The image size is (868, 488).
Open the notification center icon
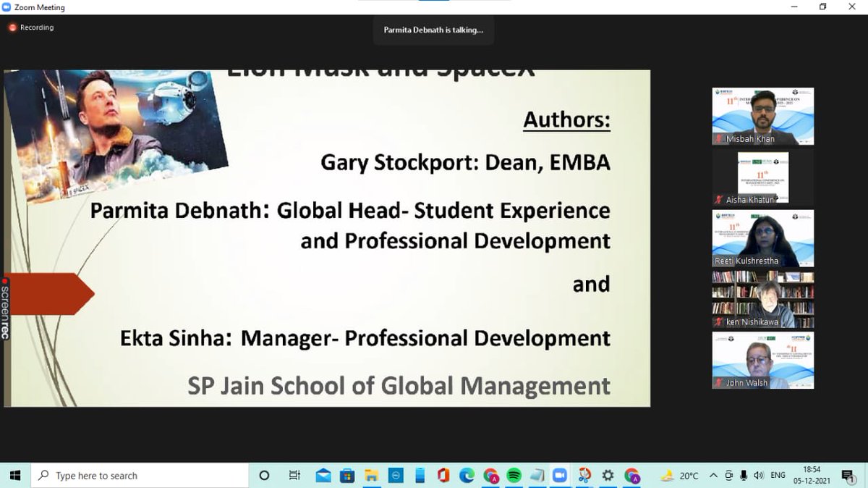(x=848, y=476)
